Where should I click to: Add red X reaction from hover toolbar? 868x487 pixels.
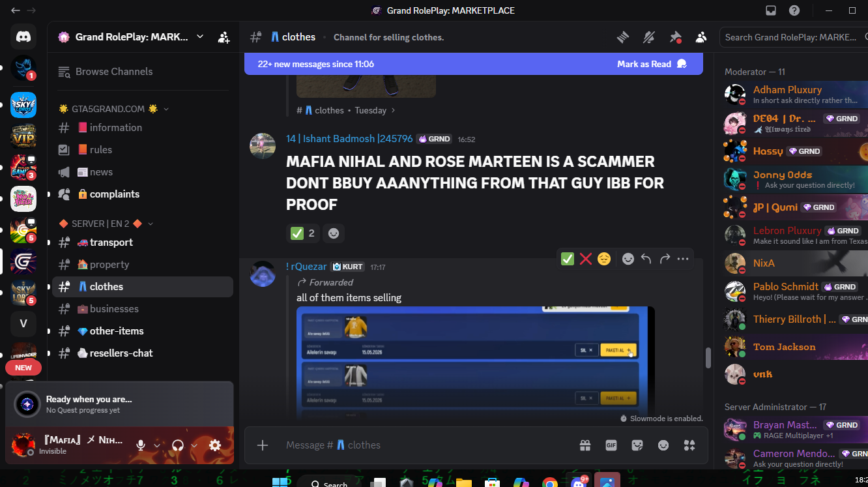click(x=586, y=259)
